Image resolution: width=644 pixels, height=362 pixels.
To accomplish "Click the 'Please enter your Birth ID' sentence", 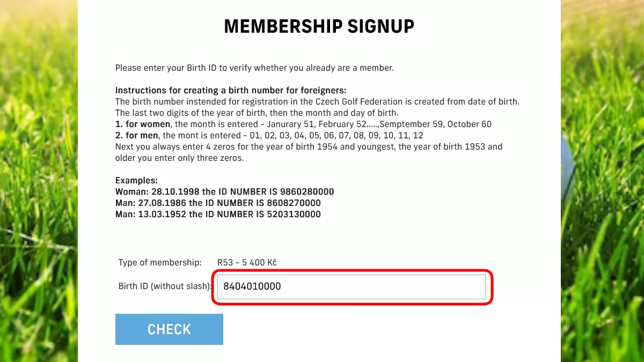I will [x=254, y=68].
